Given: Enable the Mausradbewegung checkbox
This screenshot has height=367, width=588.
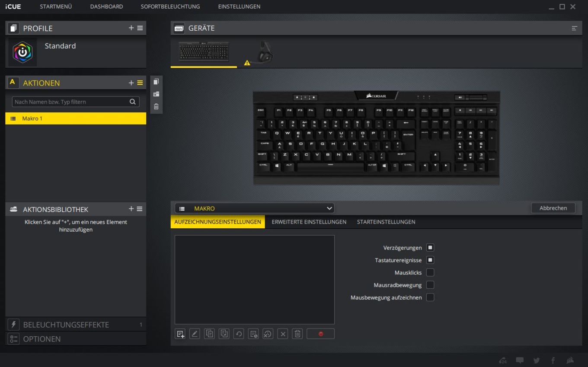Looking at the screenshot, I should 430,285.
